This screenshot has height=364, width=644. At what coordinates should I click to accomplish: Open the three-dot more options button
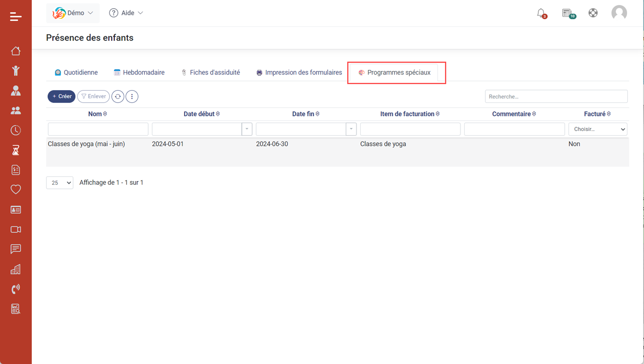(x=132, y=97)
